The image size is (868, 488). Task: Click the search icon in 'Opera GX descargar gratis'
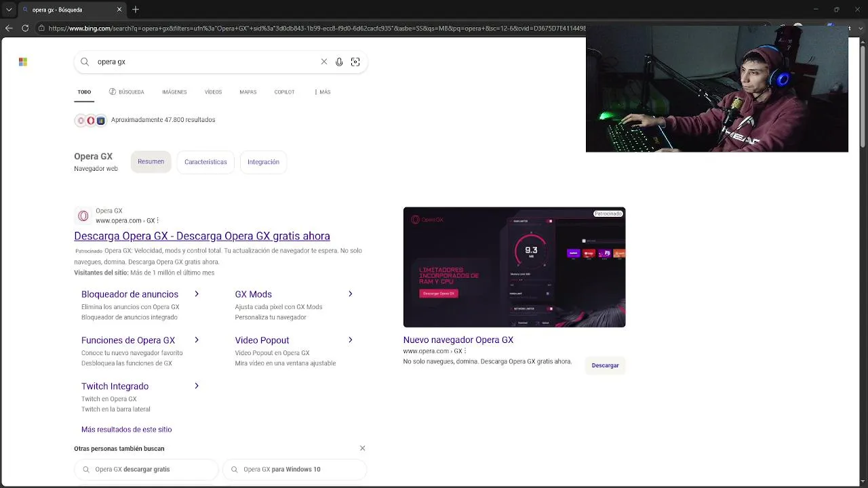click(86, 469)
